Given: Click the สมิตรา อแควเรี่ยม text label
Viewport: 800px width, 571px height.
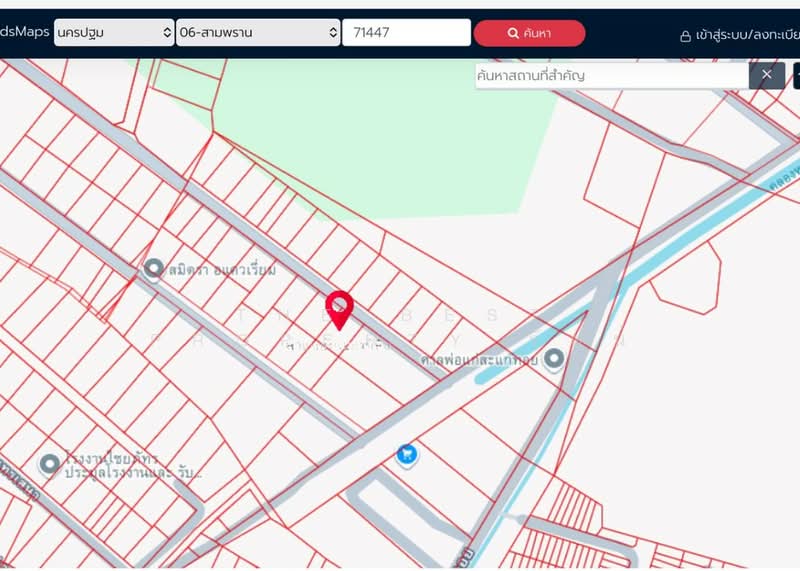Looking at the screenshot, I should [x=222, y=270].
